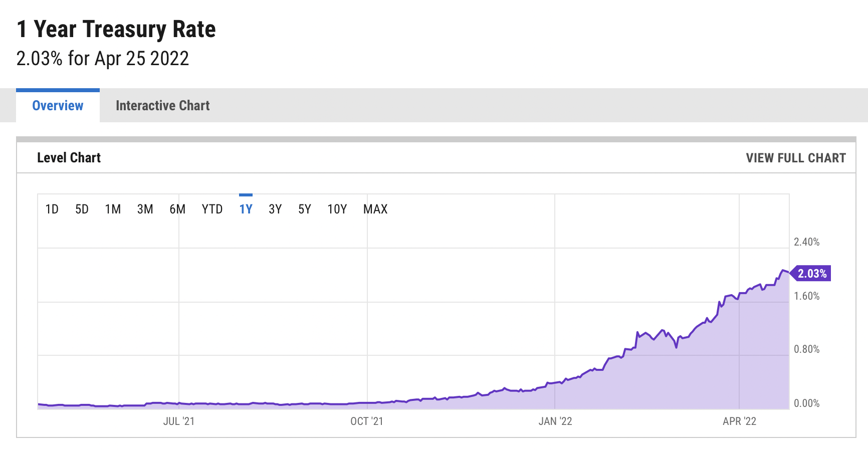Click the APR '22 axis label
The width and height of the screenshot is (868, 450).
pos(740,421)
